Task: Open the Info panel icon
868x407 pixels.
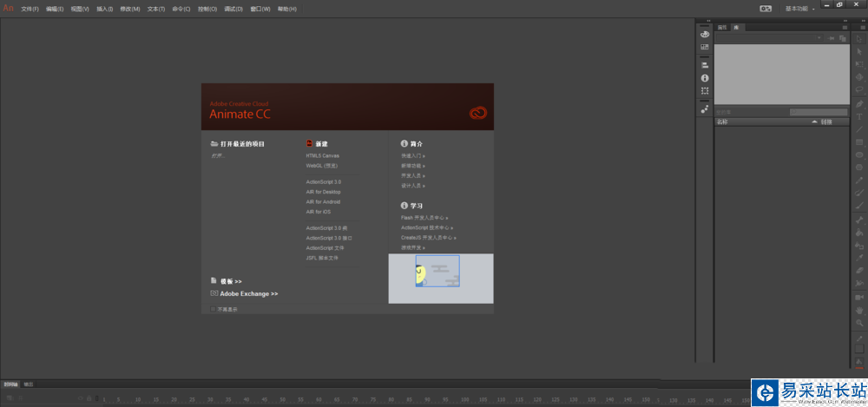Action: [704, 78]
